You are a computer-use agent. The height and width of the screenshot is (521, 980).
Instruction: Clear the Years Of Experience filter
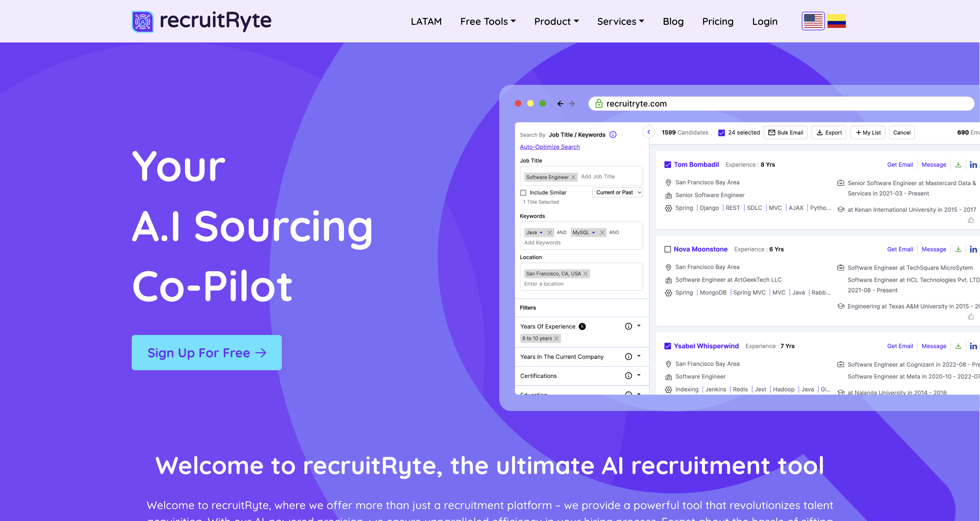click(582, 326)
